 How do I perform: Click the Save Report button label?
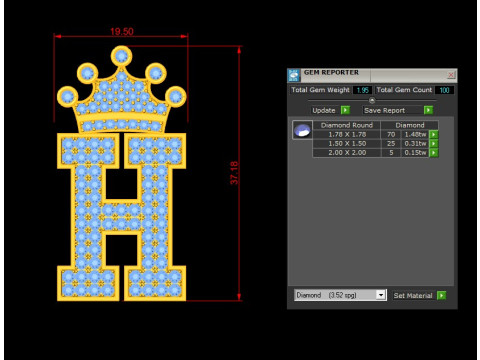(384, 110)
